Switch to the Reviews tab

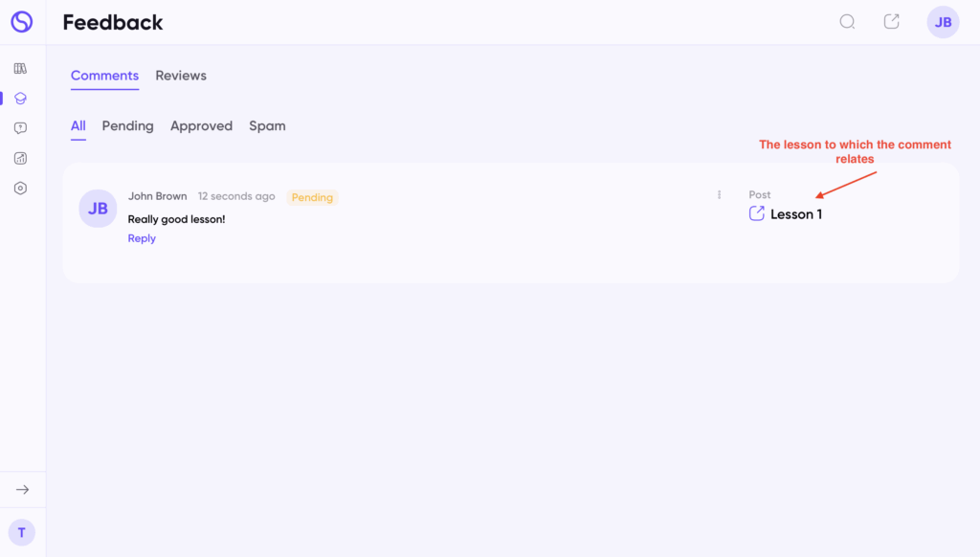[x=181, y=76]
